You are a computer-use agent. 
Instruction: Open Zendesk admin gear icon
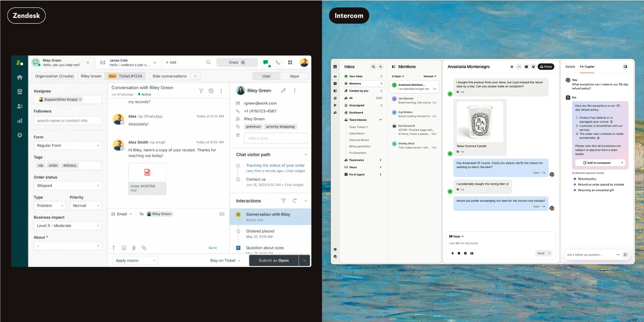pyautogui.click(x=20, y=135)
